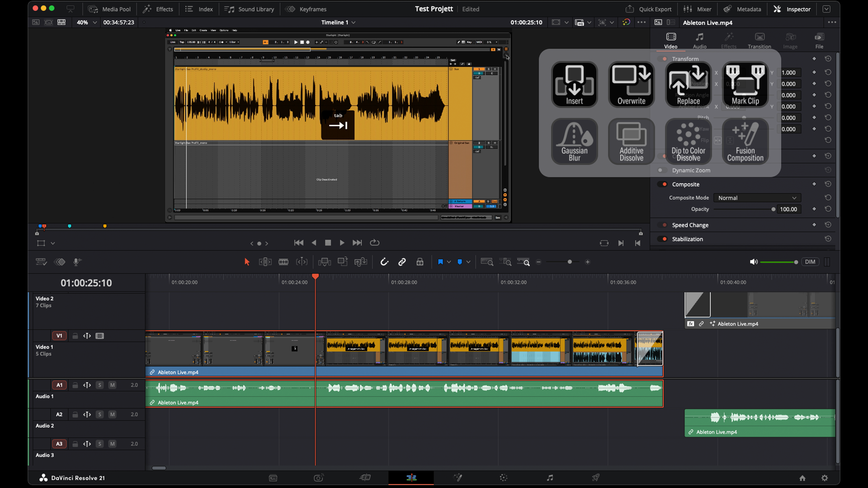
Task: Open Project Settings gear
Action: pos(825,478)
